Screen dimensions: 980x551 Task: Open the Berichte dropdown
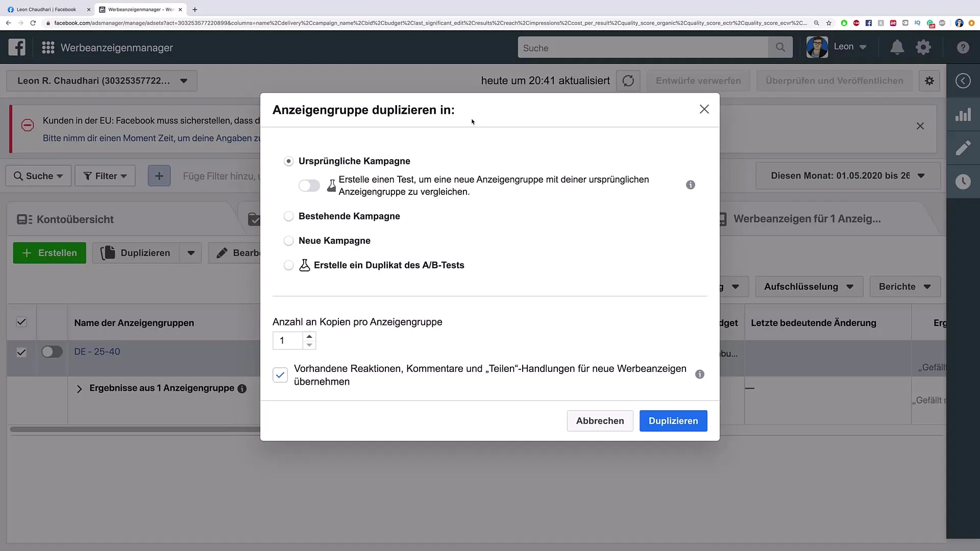[905, 287]
